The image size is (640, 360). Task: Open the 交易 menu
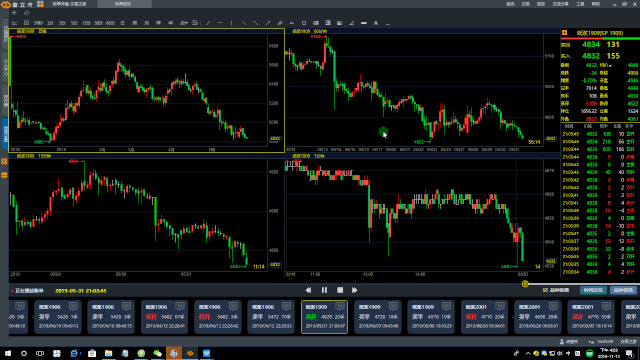[525, 4]
